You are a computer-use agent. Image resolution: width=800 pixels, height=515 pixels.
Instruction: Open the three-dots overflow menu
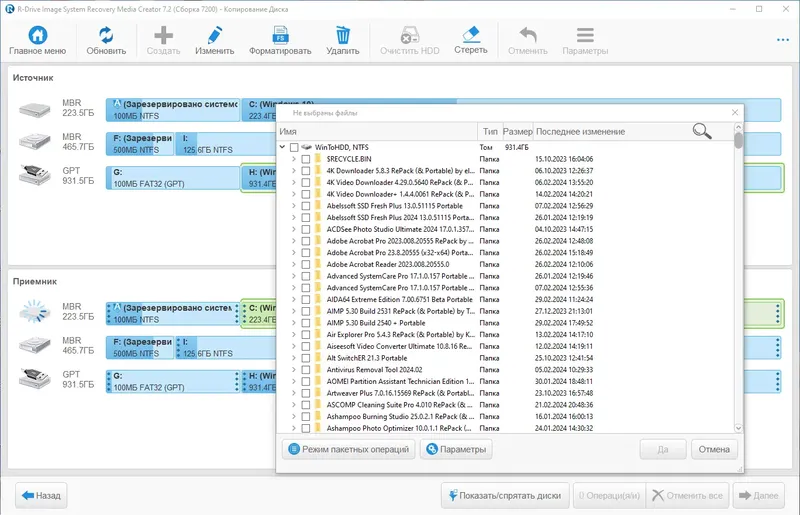coord(783,40)
